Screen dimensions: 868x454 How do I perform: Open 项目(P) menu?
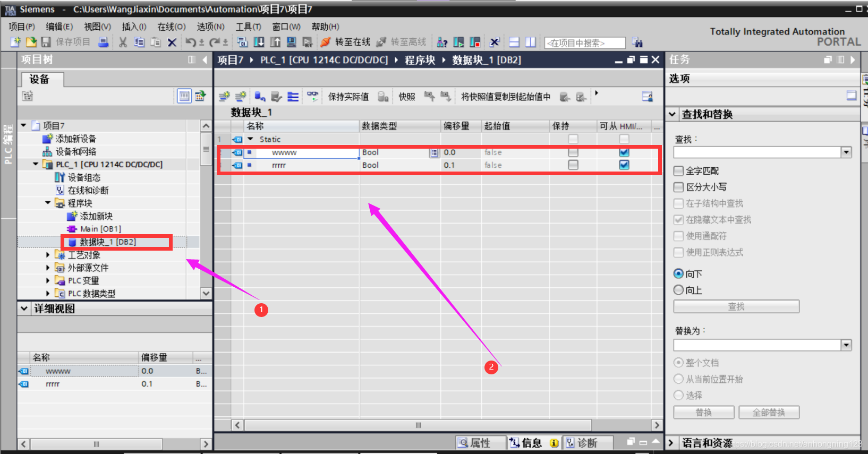click(22, 27)
